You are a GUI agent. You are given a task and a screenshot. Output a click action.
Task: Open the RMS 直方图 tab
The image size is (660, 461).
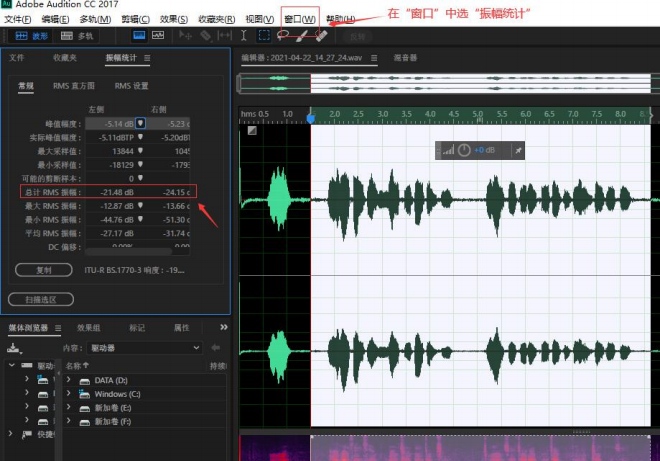click(x=74, y=86)
